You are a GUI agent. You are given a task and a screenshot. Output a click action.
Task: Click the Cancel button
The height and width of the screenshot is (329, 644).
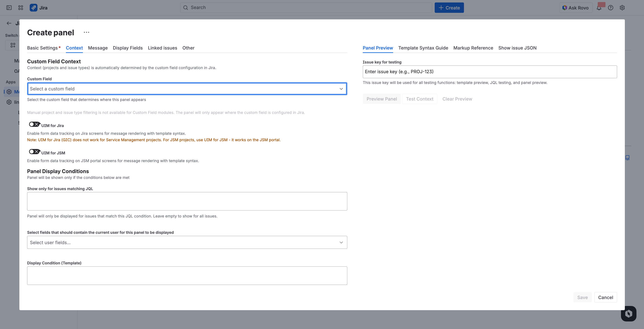point(605,297)
